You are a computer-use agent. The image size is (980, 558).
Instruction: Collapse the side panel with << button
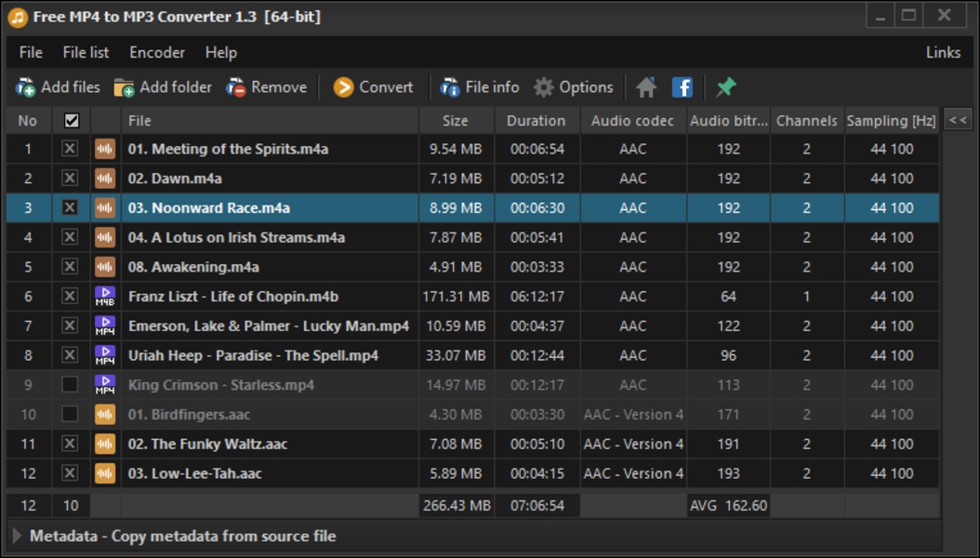point(958,120)
